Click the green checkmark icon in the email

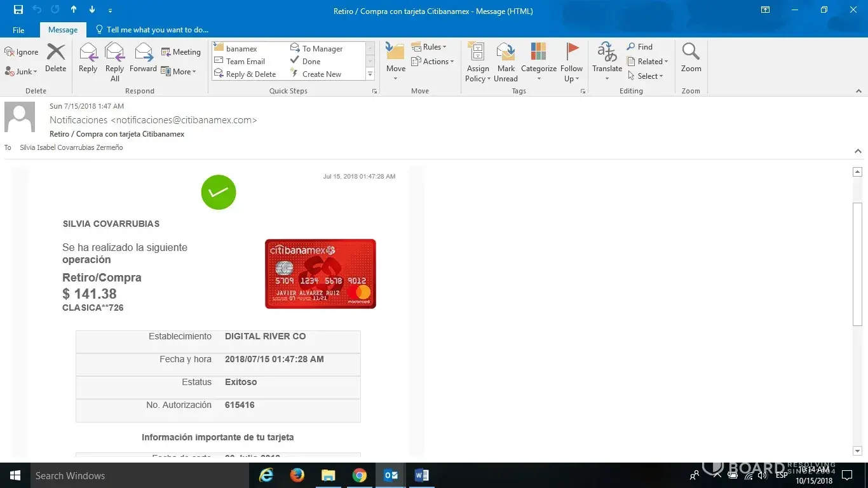[219, 192]
